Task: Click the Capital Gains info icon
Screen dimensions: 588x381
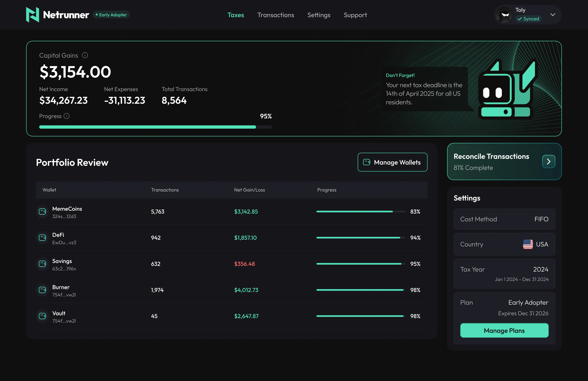Action: 85,55
